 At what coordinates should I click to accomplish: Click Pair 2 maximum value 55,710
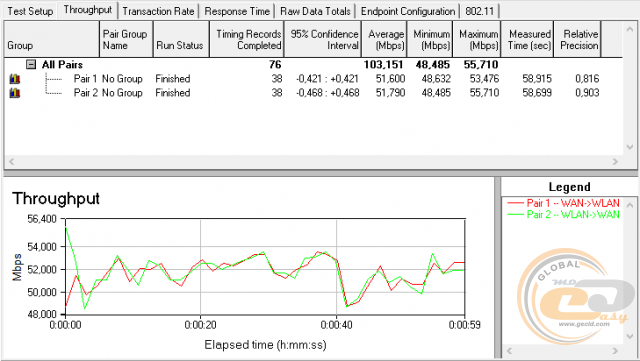(x=484, y=93)
